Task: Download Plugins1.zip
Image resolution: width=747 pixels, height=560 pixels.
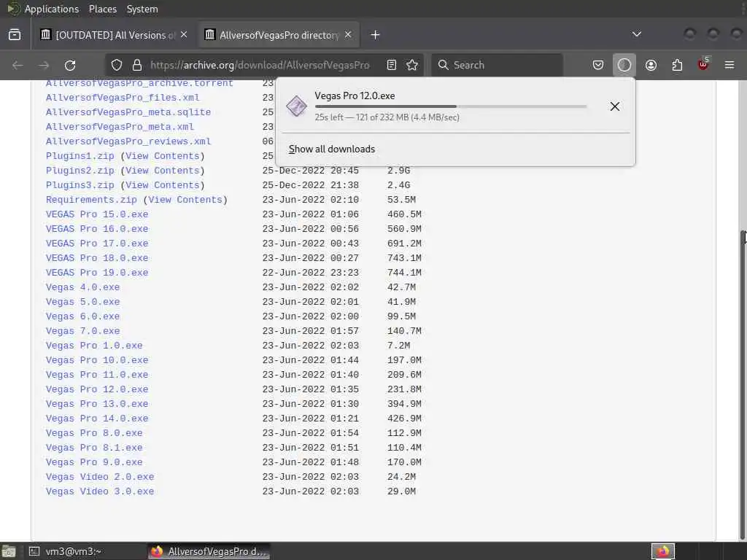Action: (80, 156)
